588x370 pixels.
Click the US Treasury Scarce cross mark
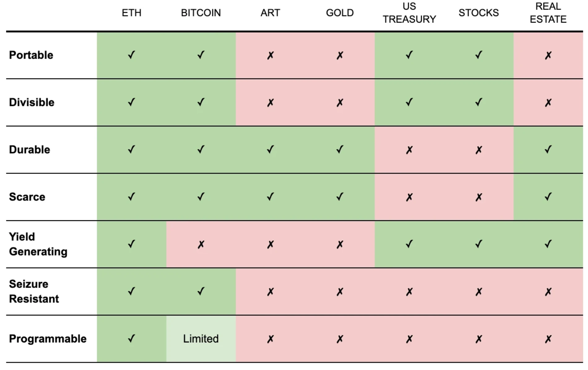pos(409,197)
